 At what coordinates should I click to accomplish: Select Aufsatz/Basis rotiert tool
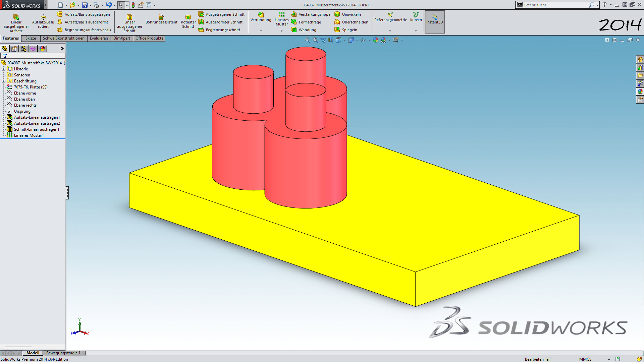coord(43,21)
